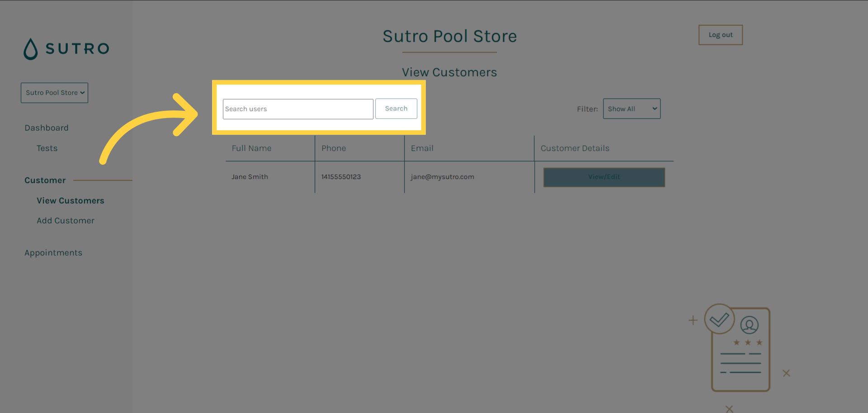
Task: Click the X icon at the bottom of the page
Action: pyautogui.click(x=729, y=408)
